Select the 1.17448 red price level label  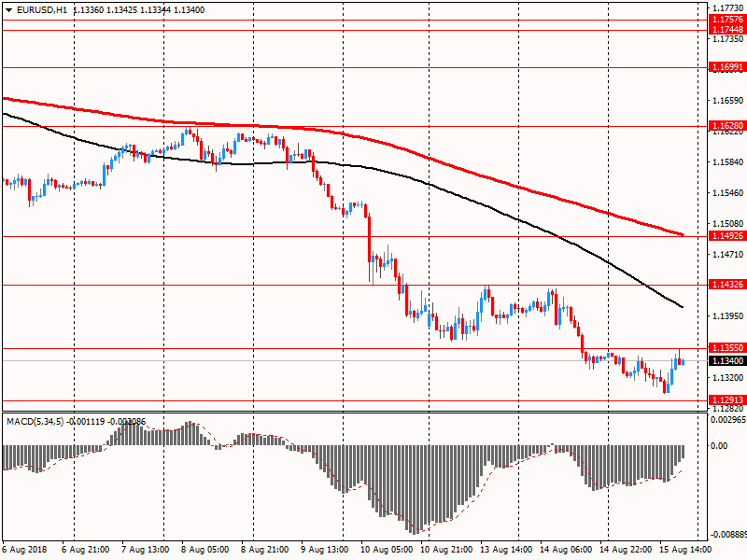727,30
